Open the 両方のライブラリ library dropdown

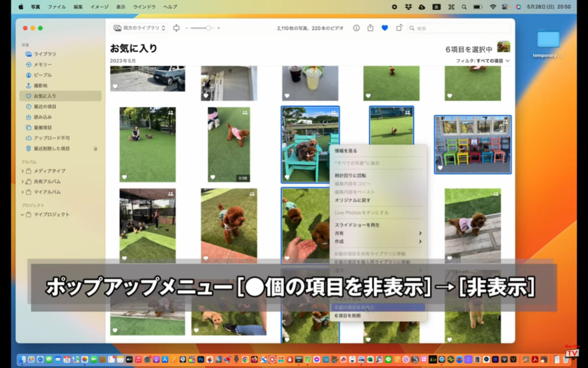coord(140,28)
